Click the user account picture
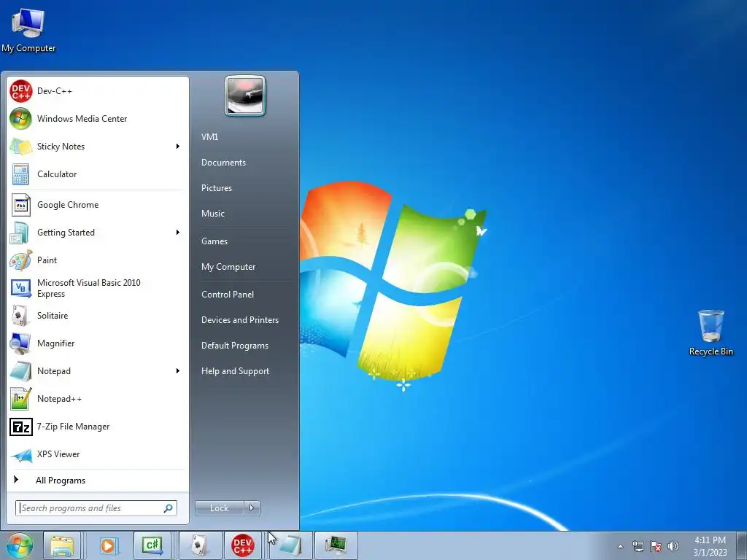The height and width of the screenshot is (560, 747). [x=245, y=96]
